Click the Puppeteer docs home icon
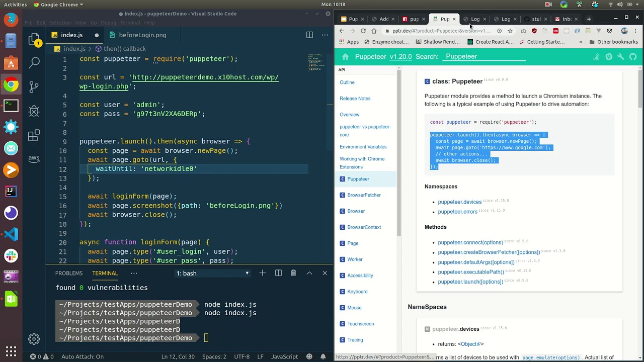This screenshot has width=644, height=362. [345, 56]
